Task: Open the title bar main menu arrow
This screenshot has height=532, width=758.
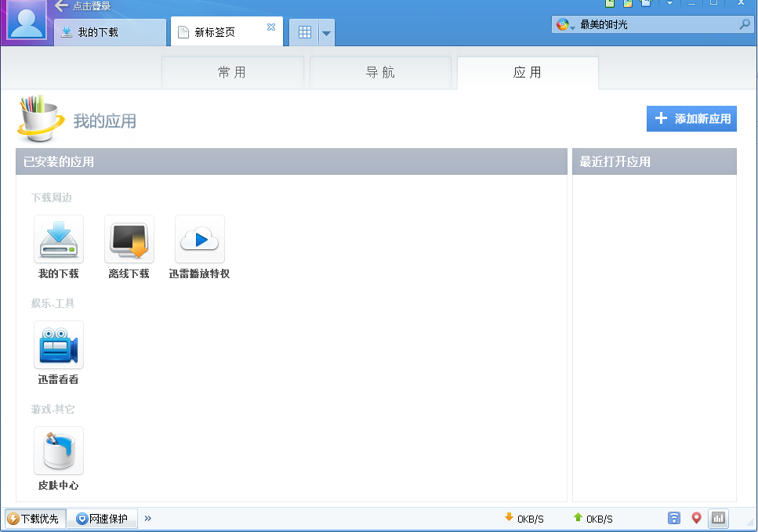Action: 669,3
